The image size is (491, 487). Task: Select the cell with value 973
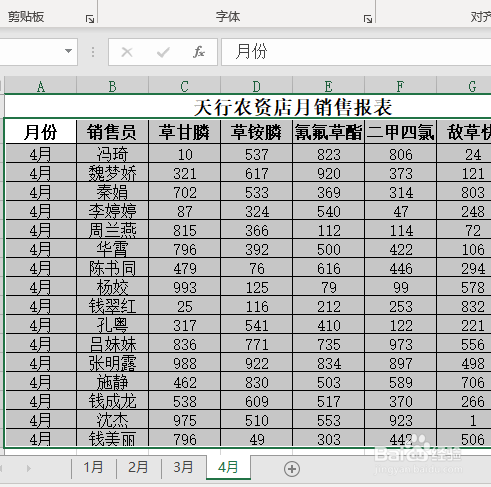(401, 344)
